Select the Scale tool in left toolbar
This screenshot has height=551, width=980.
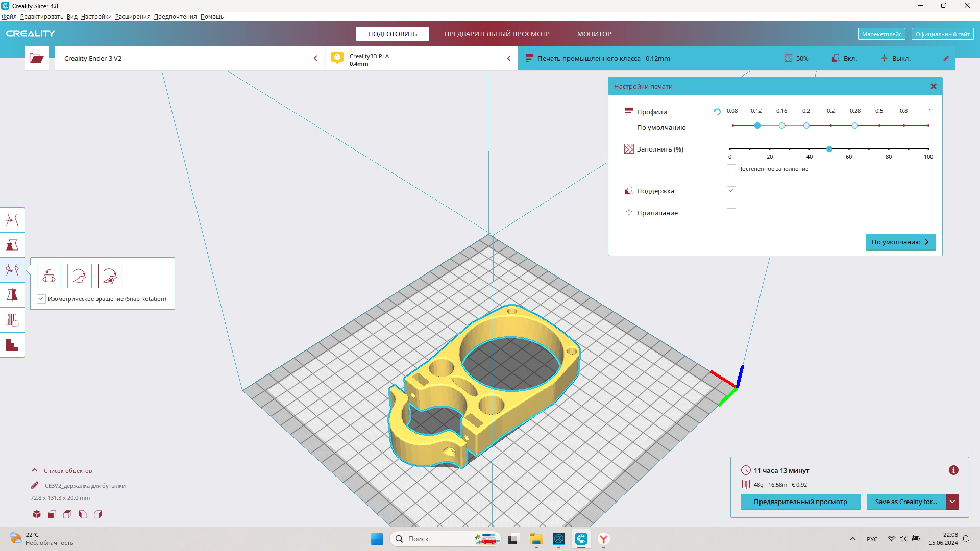pos(12,245)
